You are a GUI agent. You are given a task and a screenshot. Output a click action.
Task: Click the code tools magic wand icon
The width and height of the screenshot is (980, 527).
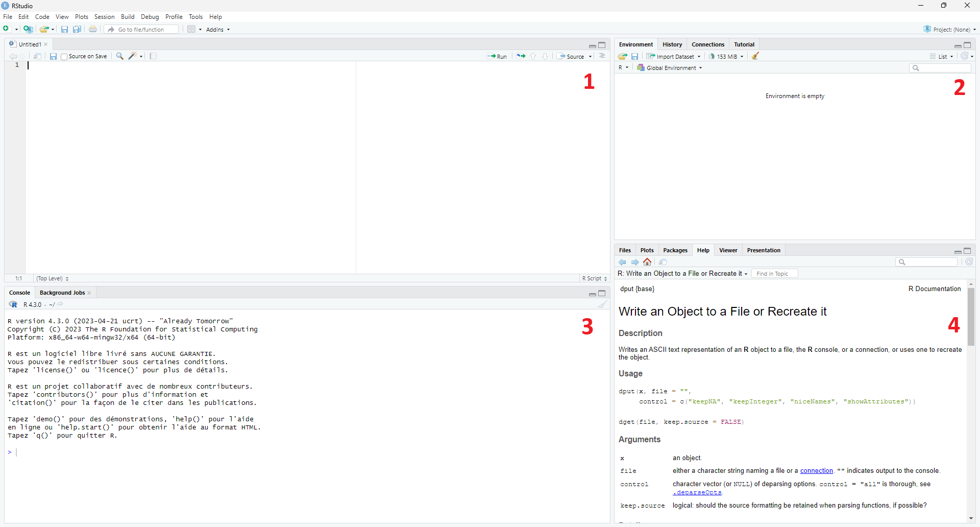[134, 56]
